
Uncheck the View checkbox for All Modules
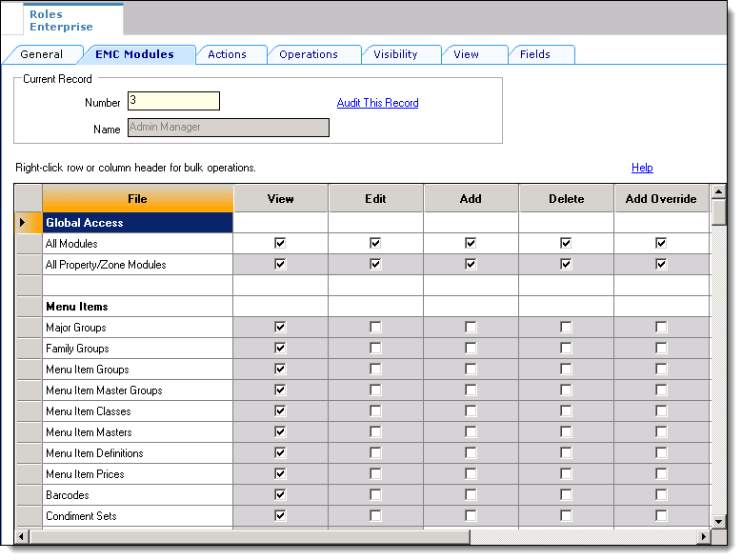point(280,244)
